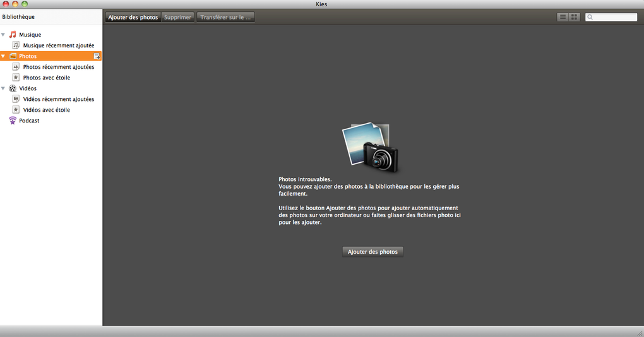Click the Vidéos avec étoile star icon

pos(16,110)
